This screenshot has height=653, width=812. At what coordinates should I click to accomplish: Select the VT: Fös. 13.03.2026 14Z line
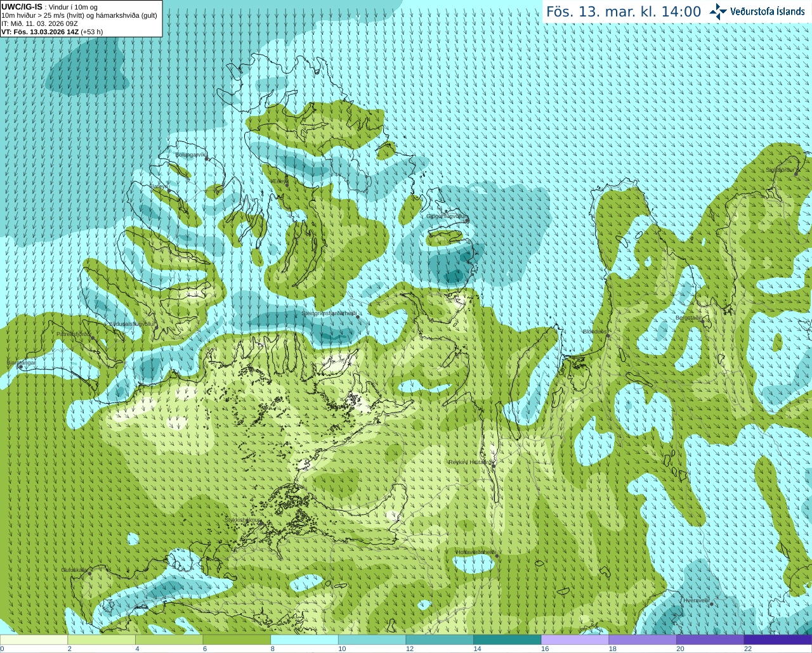(x=52, y=32)
